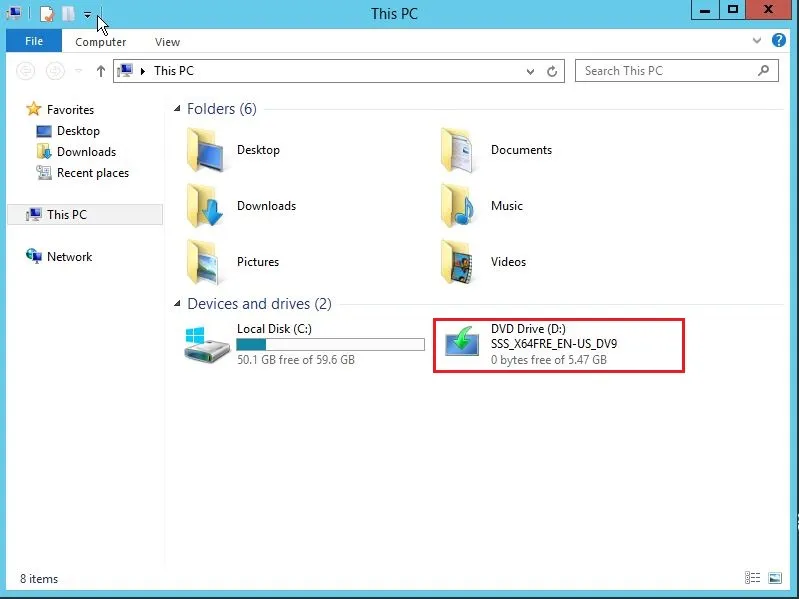Image resolution: width=799 pixels, height=599 pixels.
Task: Click the Local Disk (C:) capacity bar
Action: 330,344
